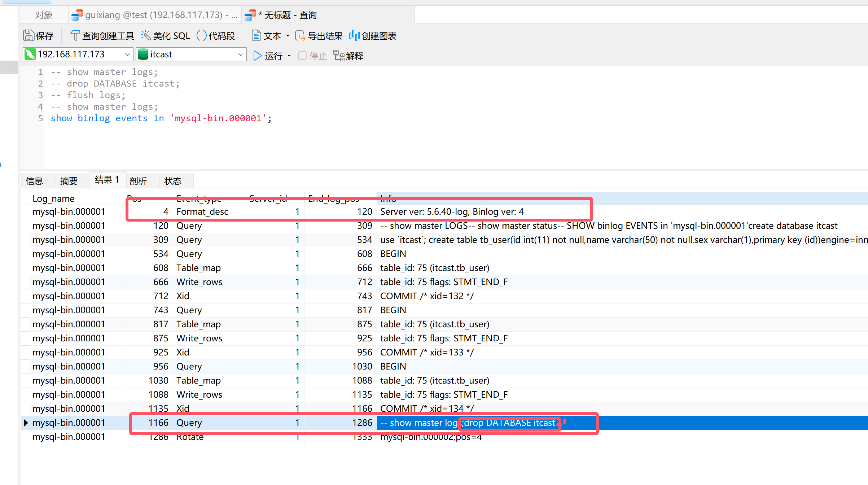868x485 pixels.
Task: Click the Log_name column header
Action: [53, 198]
